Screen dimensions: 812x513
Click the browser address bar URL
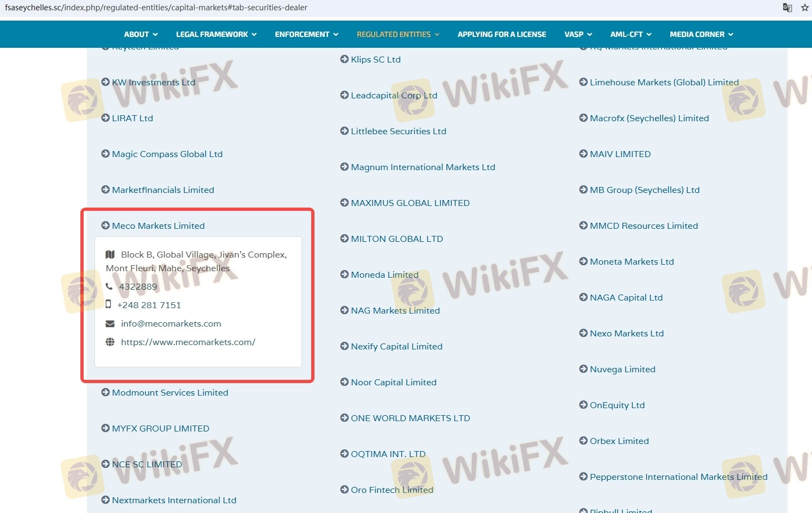156,8
